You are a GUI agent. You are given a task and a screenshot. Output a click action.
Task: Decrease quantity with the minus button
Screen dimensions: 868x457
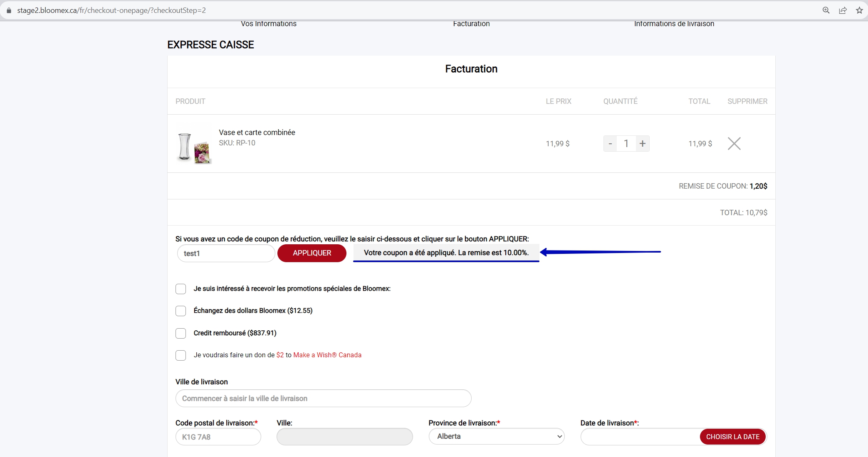tap(610, 144)
